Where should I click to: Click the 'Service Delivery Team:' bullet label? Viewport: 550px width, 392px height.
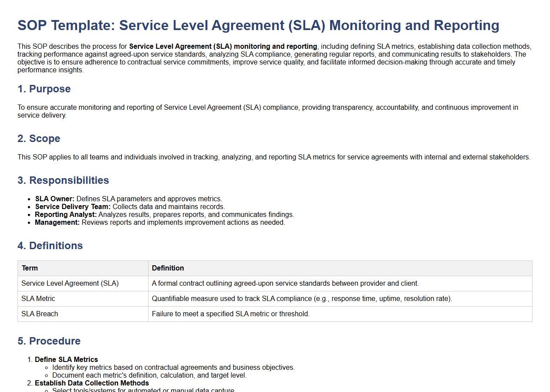[x=73, y=207]
